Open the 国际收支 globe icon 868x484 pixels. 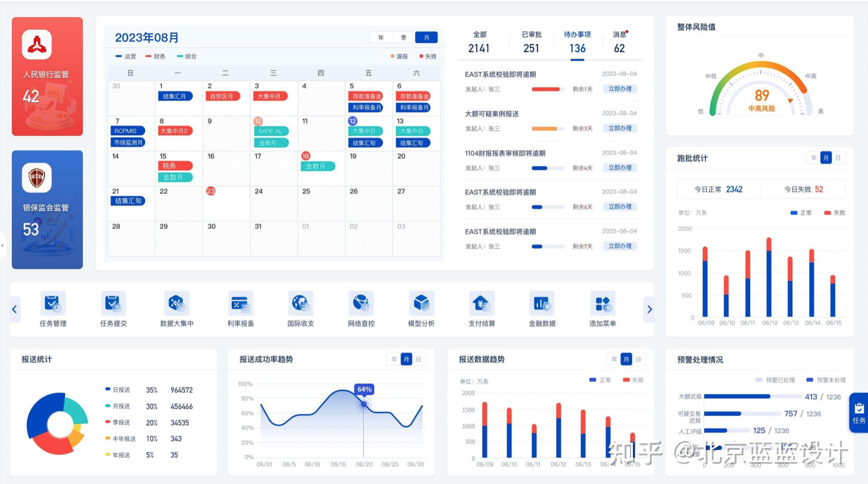(300, 304)
